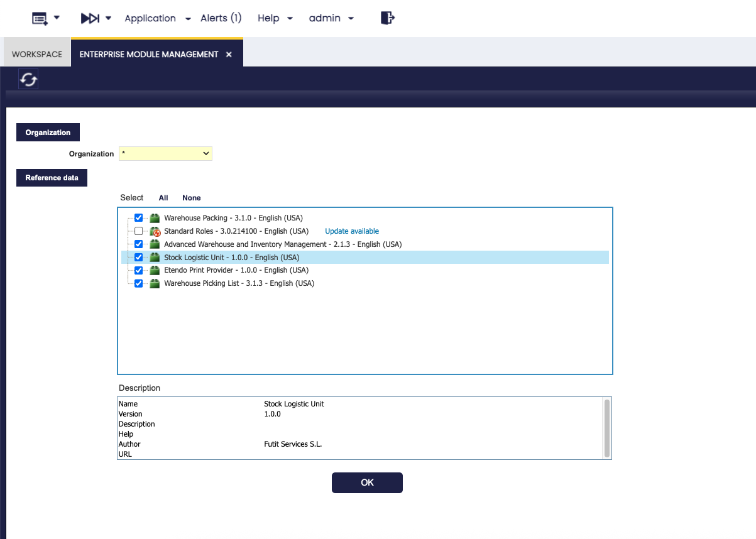Image resolution: width=756 pixels, height=539 pixels.
Task: Uncheck the Warehouse Packing checkbox
Action: tap(139, 218)
